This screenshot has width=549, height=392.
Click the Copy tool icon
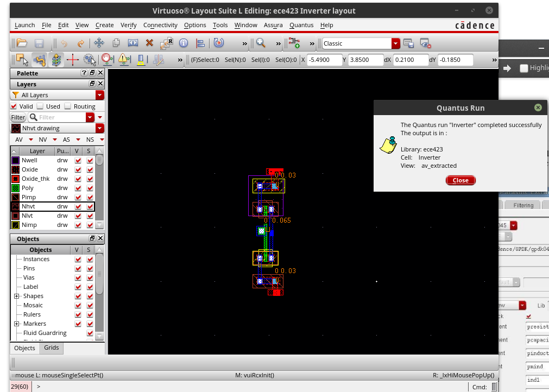117,43
